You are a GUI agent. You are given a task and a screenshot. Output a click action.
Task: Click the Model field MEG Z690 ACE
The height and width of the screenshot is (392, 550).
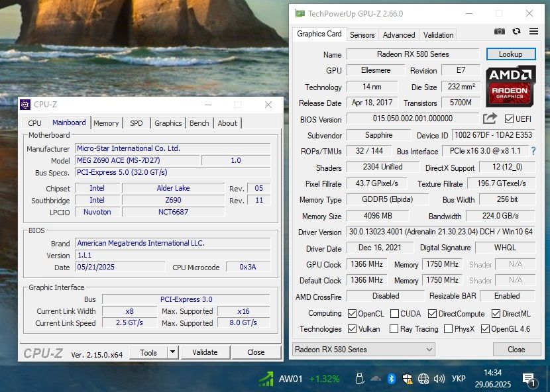(x=138, y=160)
